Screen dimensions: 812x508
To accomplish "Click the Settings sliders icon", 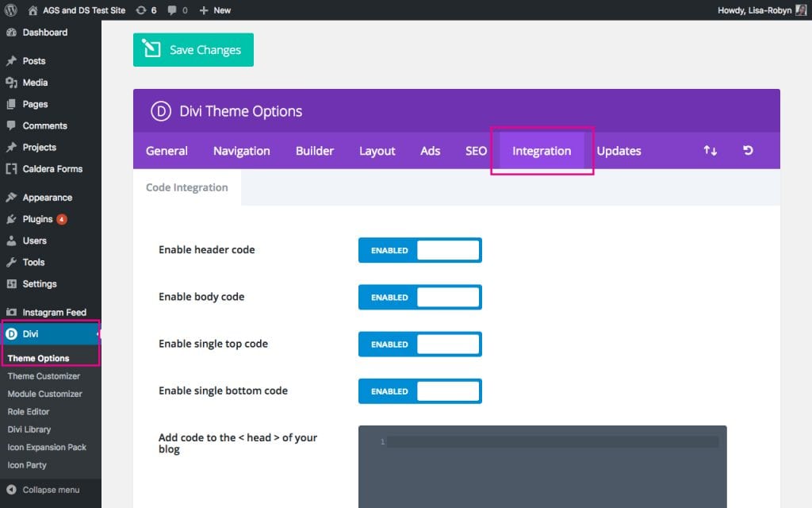I will click(11, 283).
